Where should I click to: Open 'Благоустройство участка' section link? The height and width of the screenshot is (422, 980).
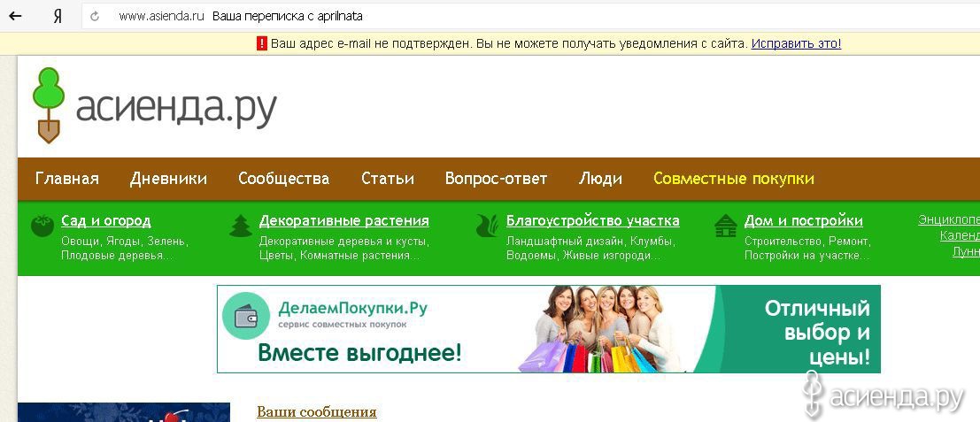(x=593, y=221)
